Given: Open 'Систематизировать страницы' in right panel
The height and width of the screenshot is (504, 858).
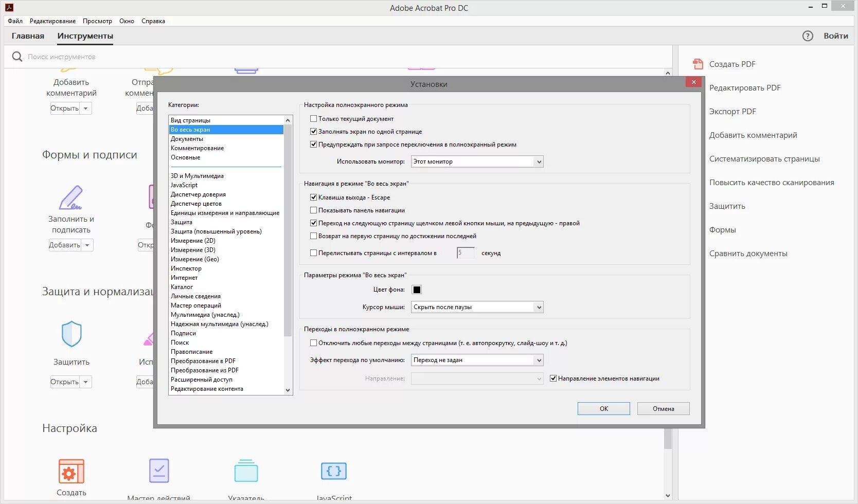Looking at the screenshot, I should (x=764, y=159).
